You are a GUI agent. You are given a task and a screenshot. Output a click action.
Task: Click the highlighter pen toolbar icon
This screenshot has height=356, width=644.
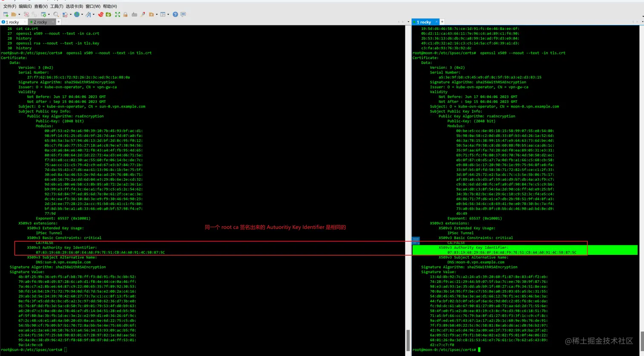[143, 14]
